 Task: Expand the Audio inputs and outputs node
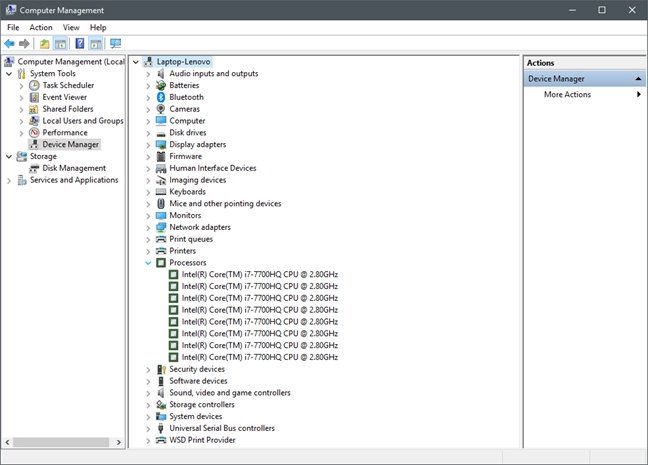148,74
